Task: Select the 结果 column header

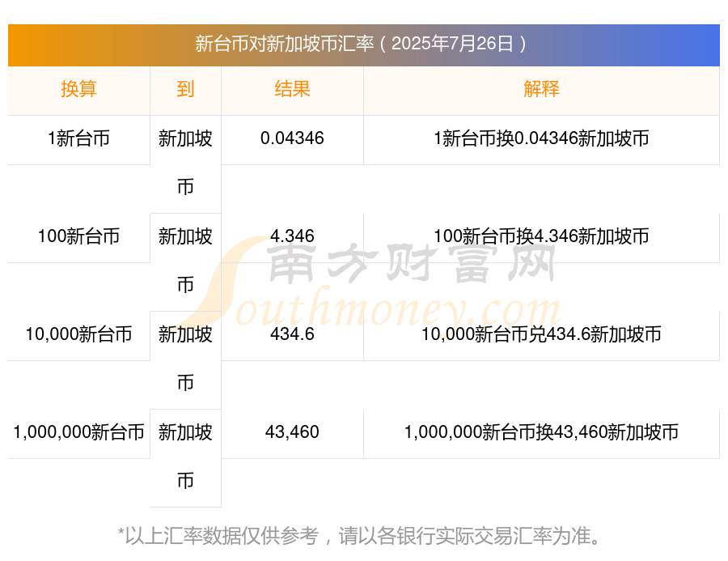Action: pos(292,88)
